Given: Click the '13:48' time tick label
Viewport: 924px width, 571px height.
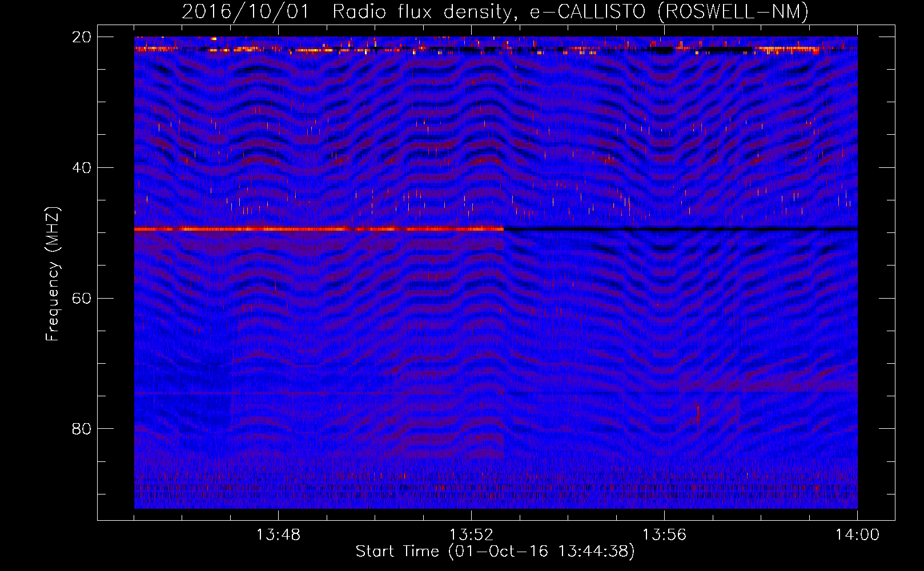Looking at the screenshot, I should point(278,535).
